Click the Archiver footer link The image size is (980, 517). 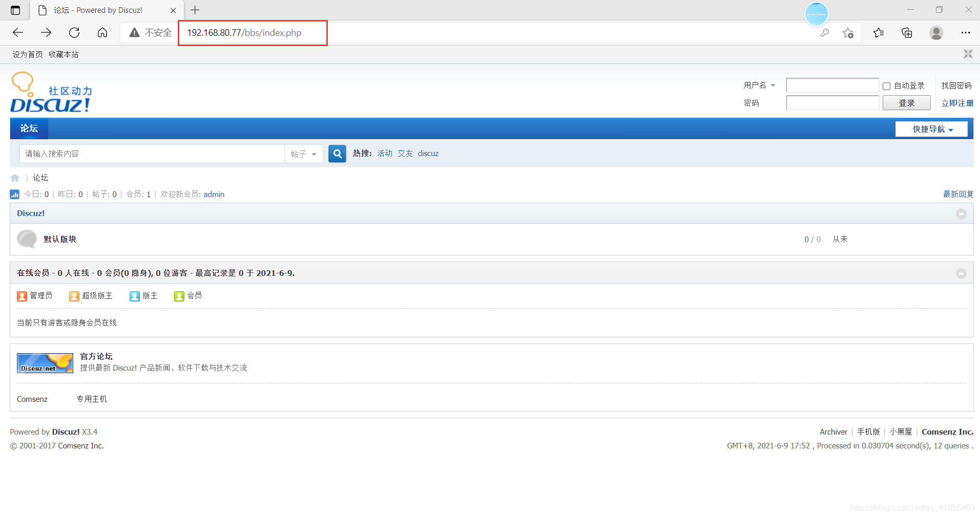833,432
